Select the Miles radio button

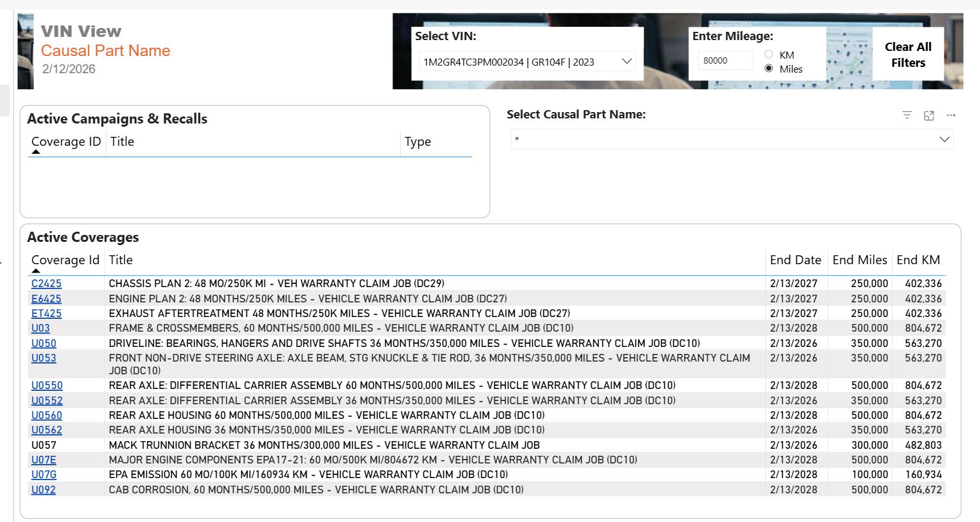[x=768, y=69]
